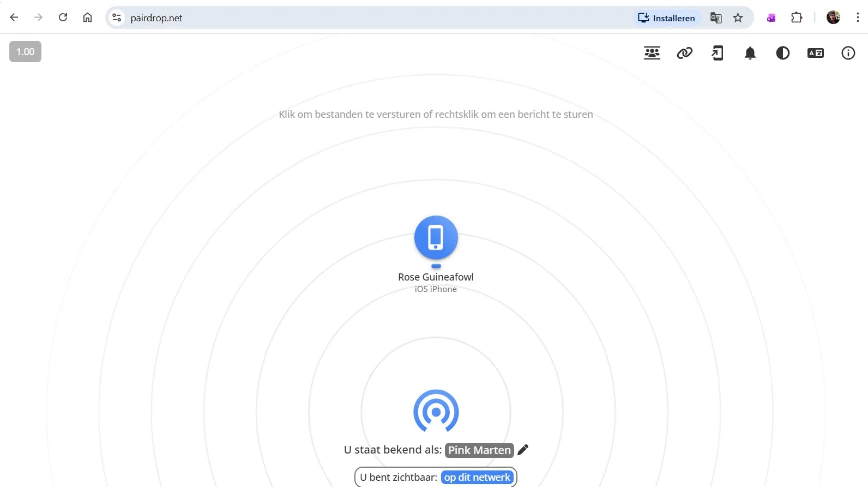Select the Rose Guineafowl iPhone device
The width and height of the screenshot is (868, 489).
coord(436,237)
